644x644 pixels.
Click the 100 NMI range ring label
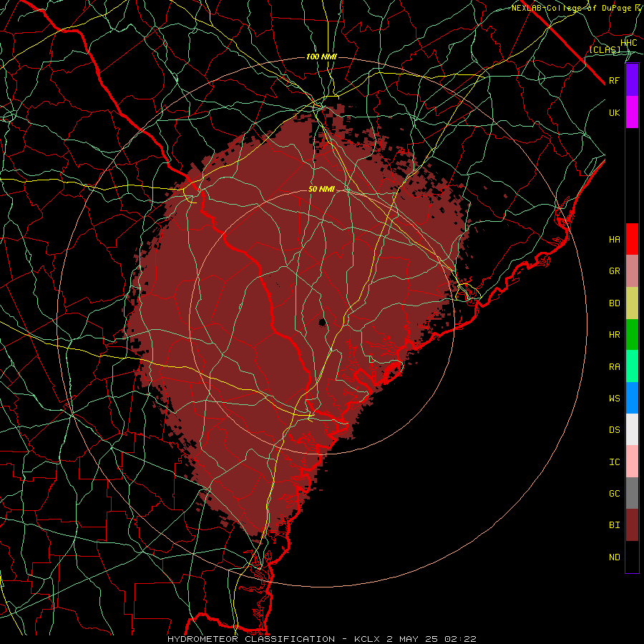coord(321,57)
